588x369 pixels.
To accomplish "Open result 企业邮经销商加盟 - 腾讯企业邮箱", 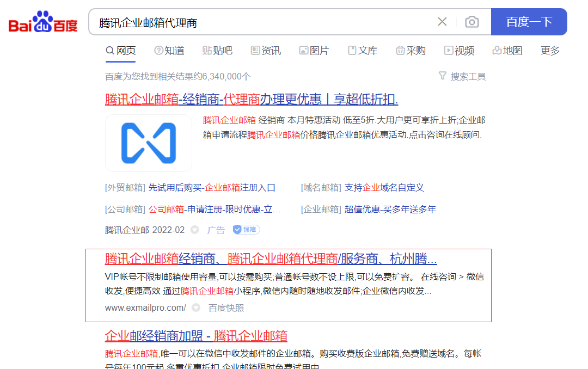I will pyautogui.click(x=196, y=336).
